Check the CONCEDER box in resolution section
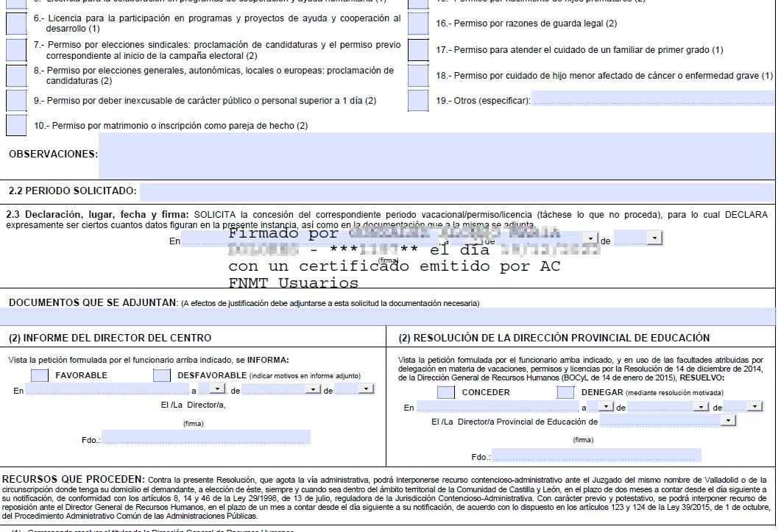Viewport: 781px width, 532px height. [x=446, y=392]
